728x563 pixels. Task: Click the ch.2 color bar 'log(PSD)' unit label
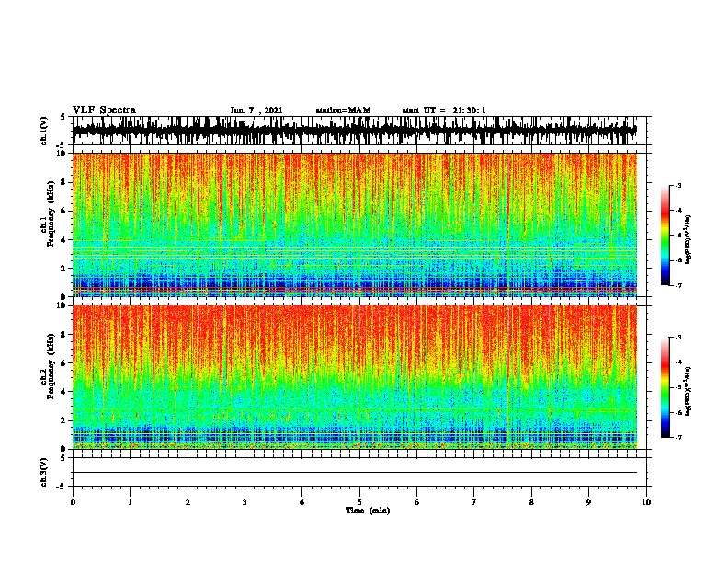click(688, 391)
